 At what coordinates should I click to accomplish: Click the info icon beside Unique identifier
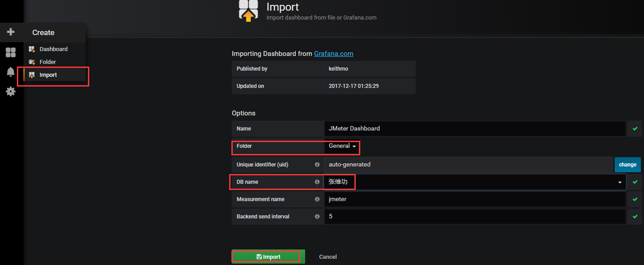(317, 165)
